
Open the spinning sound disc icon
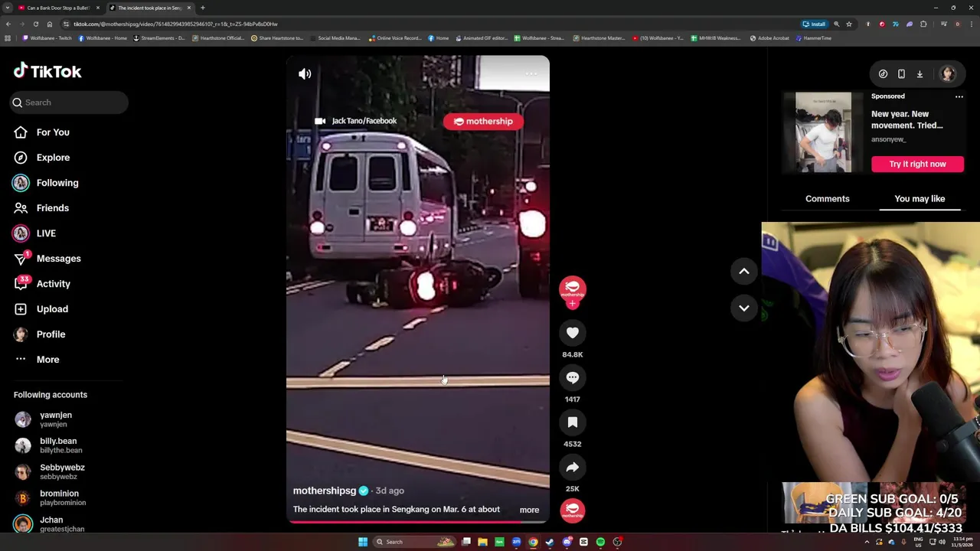(x=573, y=510)
